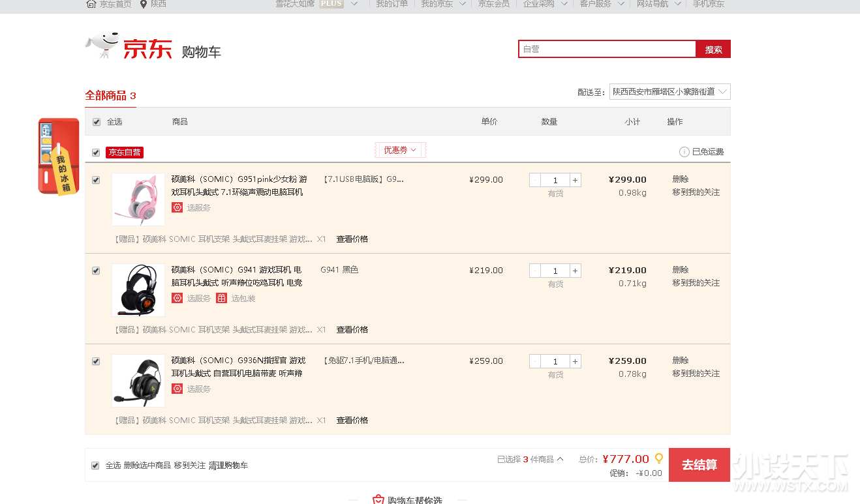Expand the 已选择 3 件商品 list
860x504 pixels.
(530, 459)
